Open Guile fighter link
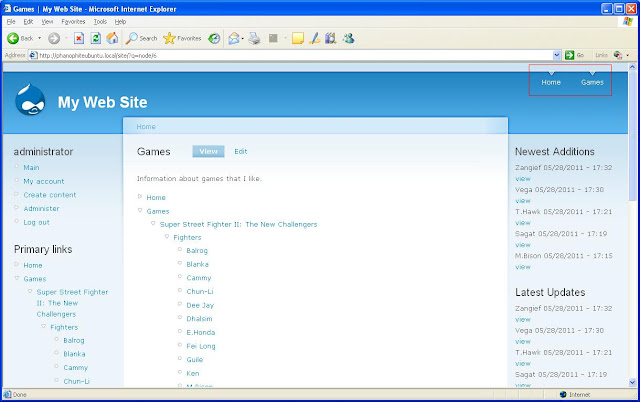 point(195,360)
